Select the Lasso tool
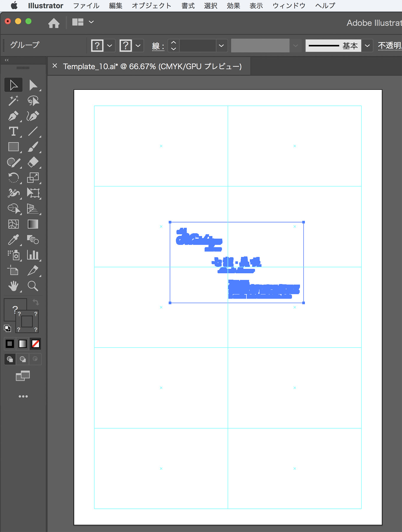The image size is (402, 532). pyautogui.click(x=33, y=101)
